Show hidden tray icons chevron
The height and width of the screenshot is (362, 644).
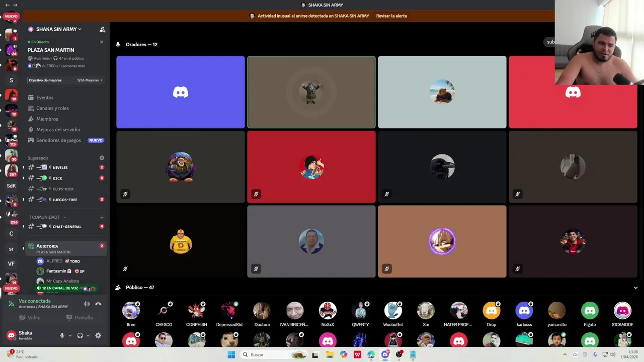pyautogui.click(x=565, y=354)
